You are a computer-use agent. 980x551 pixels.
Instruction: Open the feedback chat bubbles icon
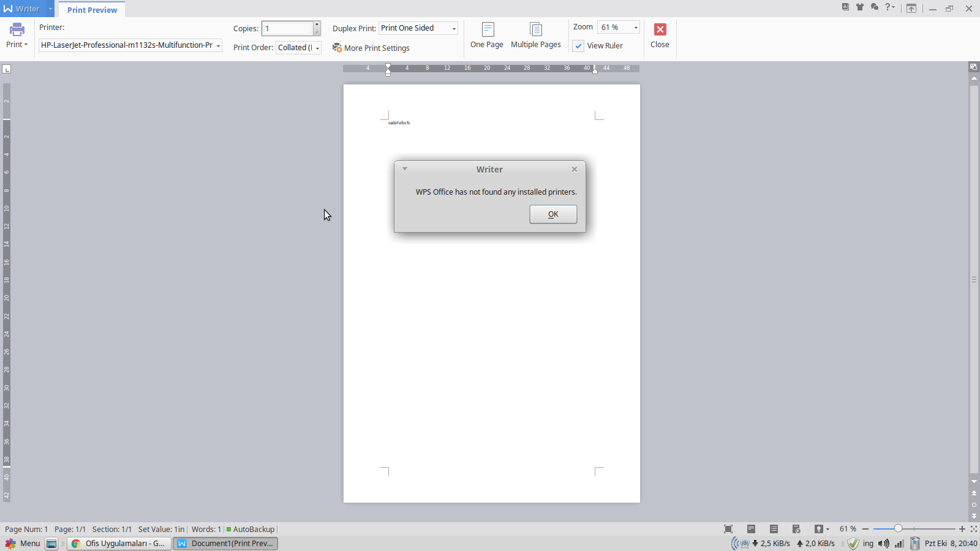click(875, 7)
